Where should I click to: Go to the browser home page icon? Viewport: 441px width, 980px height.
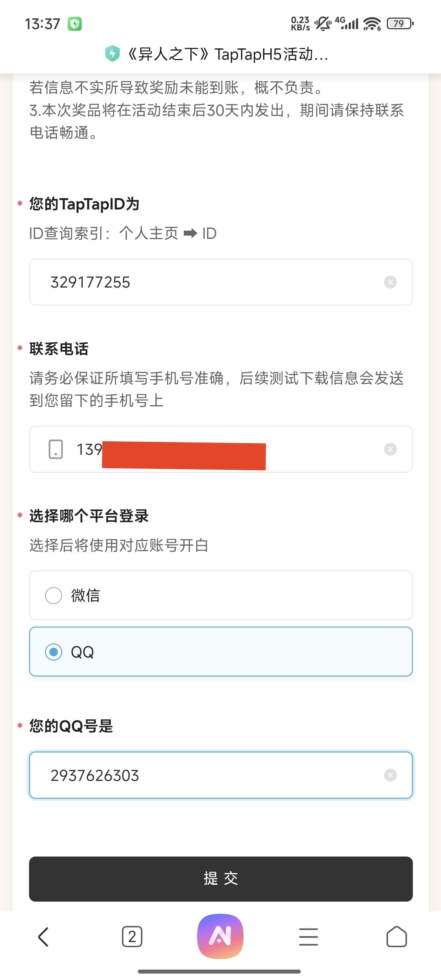pos(397,937)
